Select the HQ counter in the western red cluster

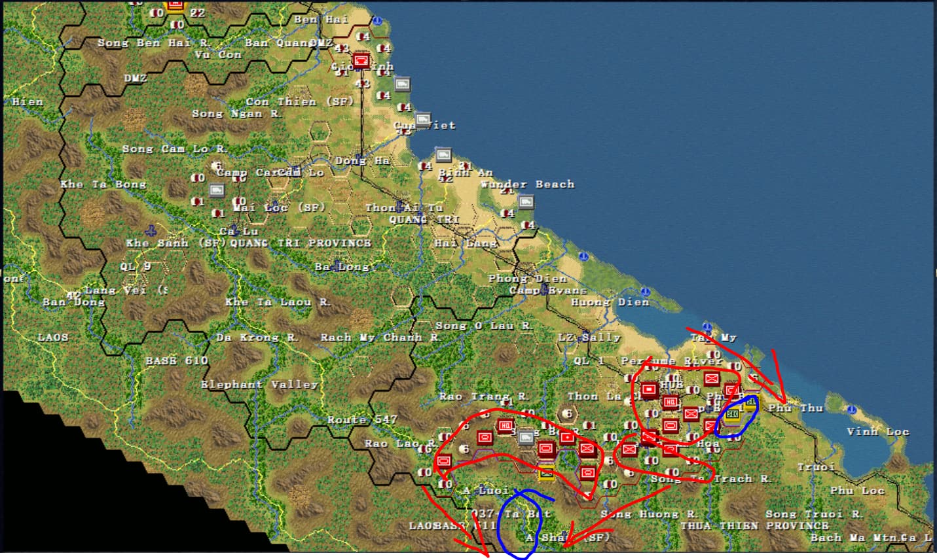click(x=505, y=427)
